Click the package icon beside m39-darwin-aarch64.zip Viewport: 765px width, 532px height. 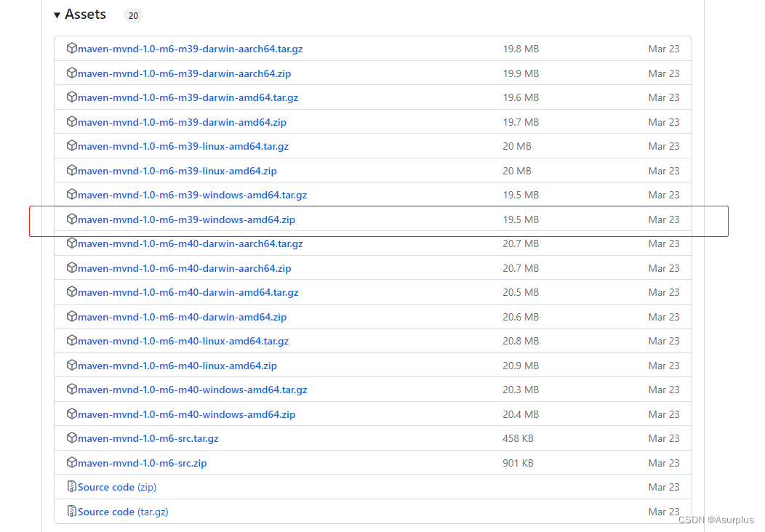[72, 73]
